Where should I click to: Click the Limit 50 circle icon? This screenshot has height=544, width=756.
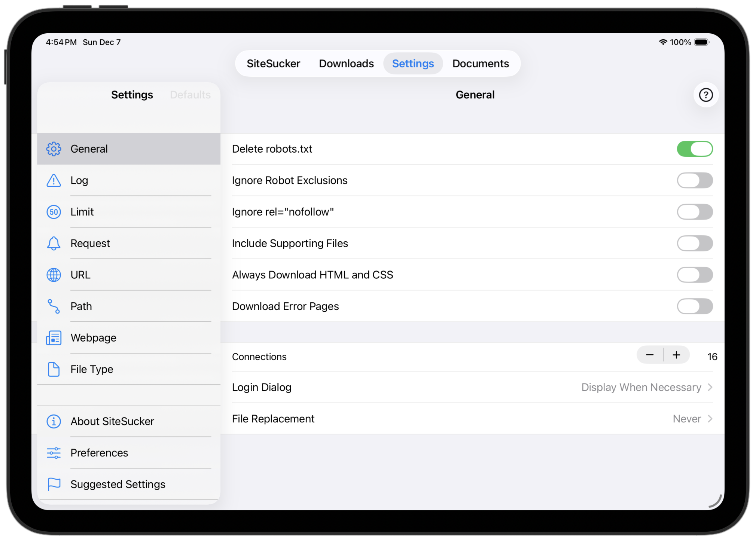tap(54, 212)
